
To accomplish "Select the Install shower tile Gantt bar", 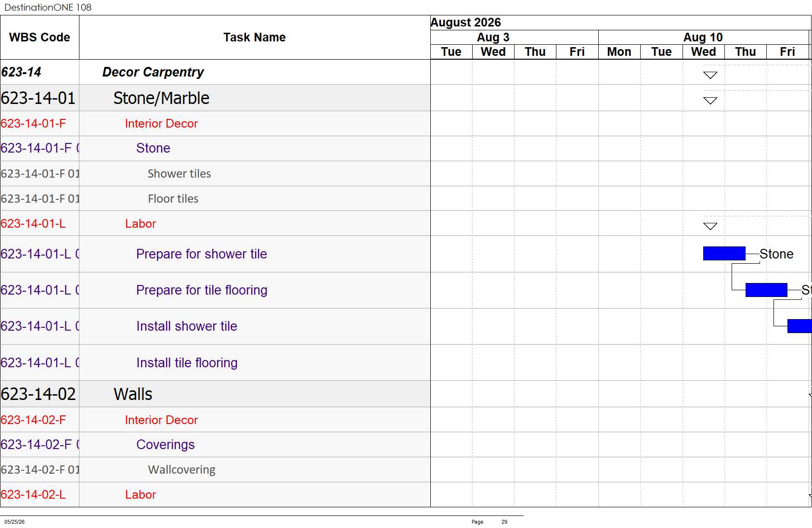I will pyautogui.click(x=799, y=326).
